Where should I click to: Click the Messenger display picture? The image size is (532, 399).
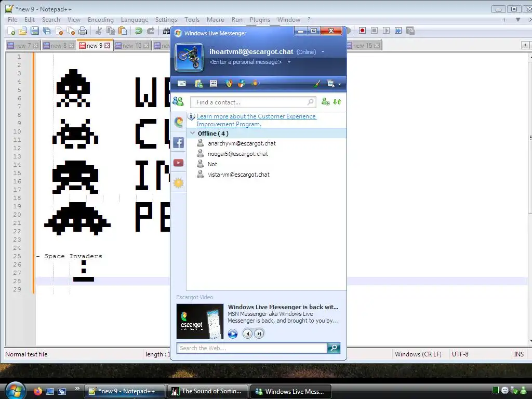click(x=189, y=57)
